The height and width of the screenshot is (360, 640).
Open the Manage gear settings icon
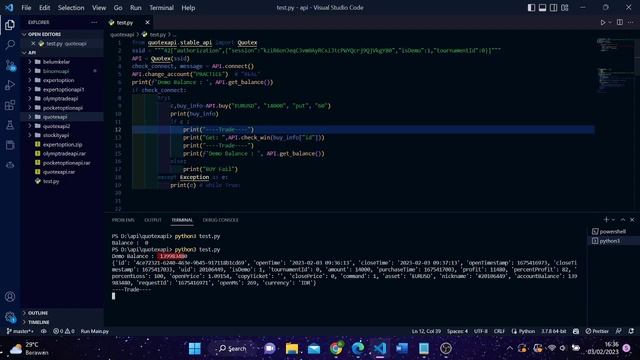coord(10,316)
